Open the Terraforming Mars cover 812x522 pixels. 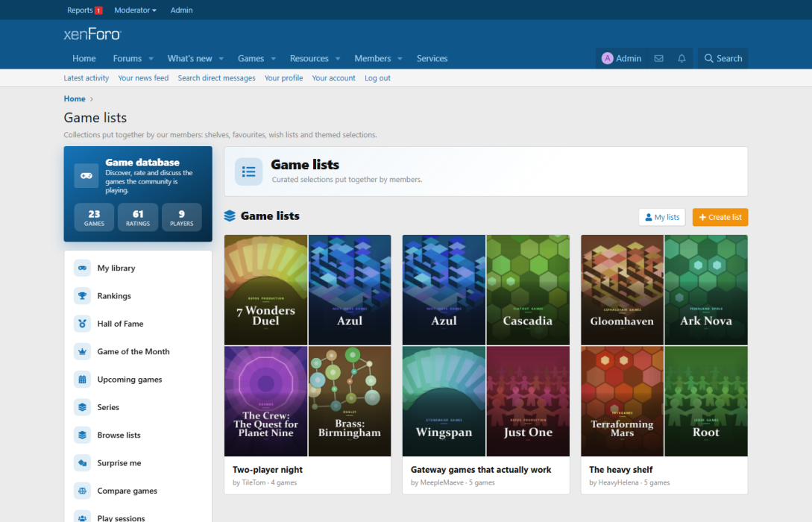point(622,401)
